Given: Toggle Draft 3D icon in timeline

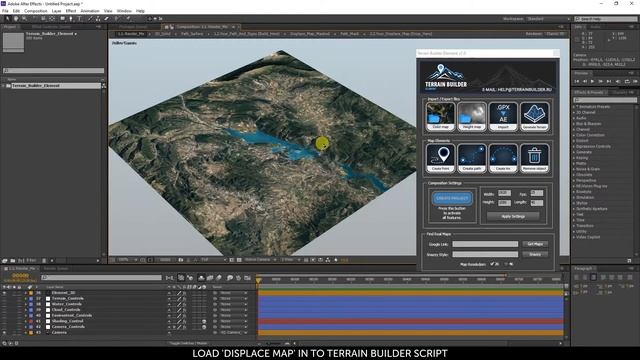Looking at the screenshot, I should click(x=190, y=278).
